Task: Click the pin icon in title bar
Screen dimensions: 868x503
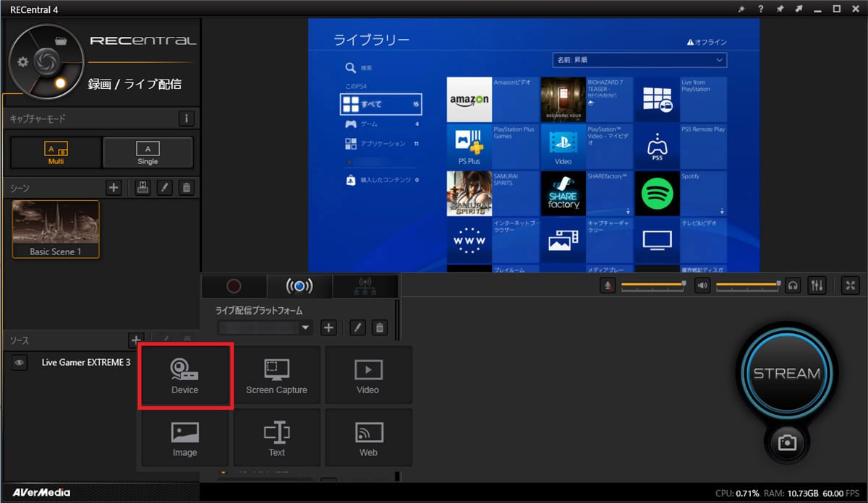Action: click(779, 9)
